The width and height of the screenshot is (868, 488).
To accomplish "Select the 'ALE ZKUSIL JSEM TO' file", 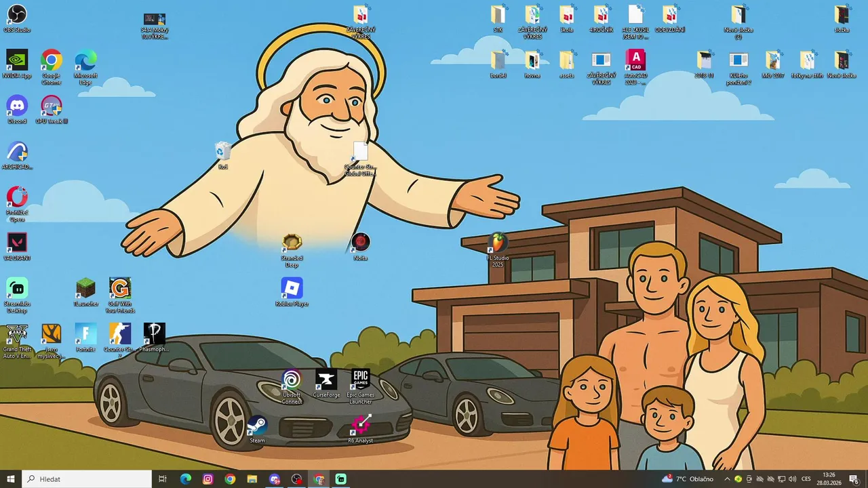I will (635, 22).
